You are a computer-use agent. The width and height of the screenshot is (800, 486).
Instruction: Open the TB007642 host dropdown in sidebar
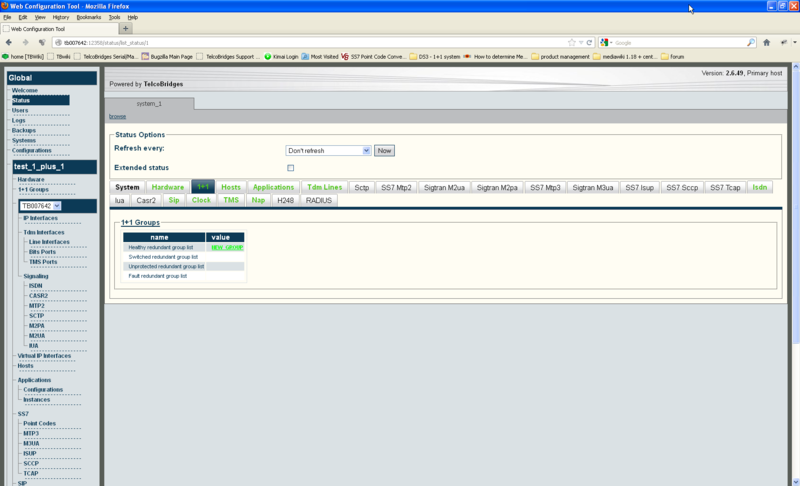pos(40,206)
